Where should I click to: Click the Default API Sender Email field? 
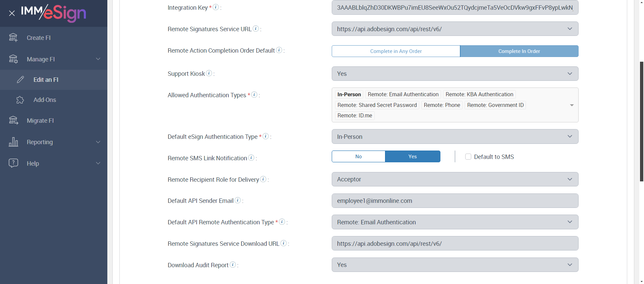tap(455, 201)
